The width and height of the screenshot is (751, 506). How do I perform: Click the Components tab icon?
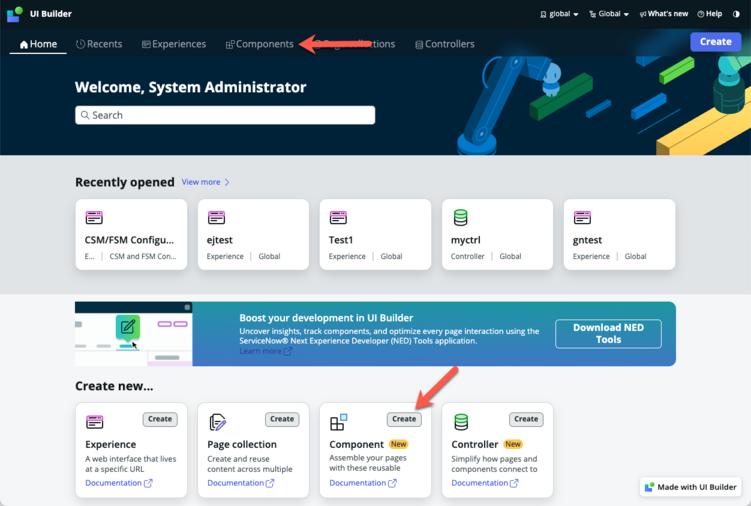(x=230, y=45)
